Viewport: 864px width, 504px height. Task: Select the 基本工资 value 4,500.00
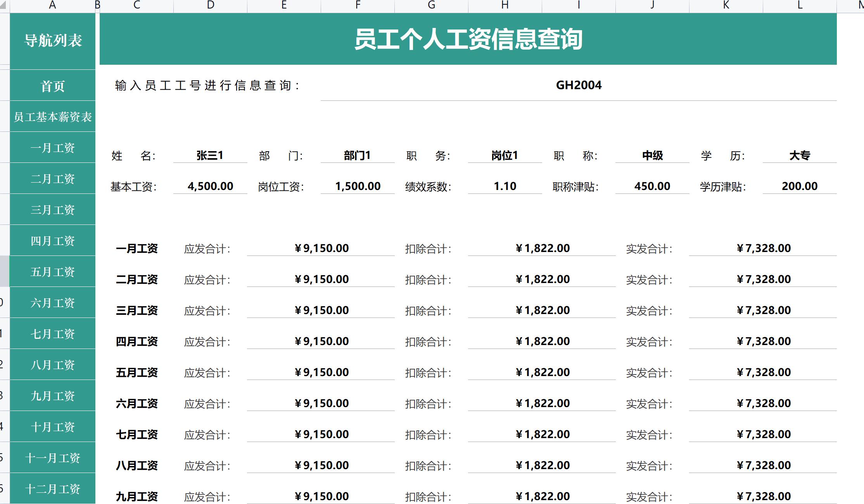(210, 186)
